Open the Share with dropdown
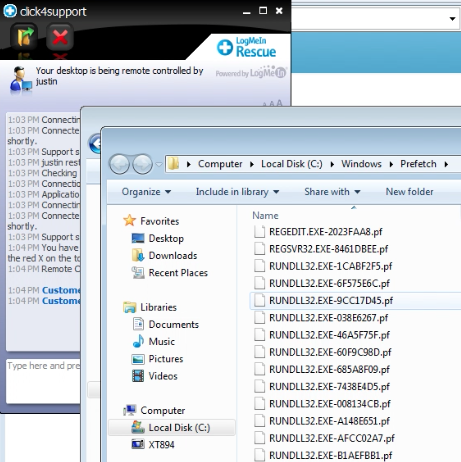 (x=332, y=192)
